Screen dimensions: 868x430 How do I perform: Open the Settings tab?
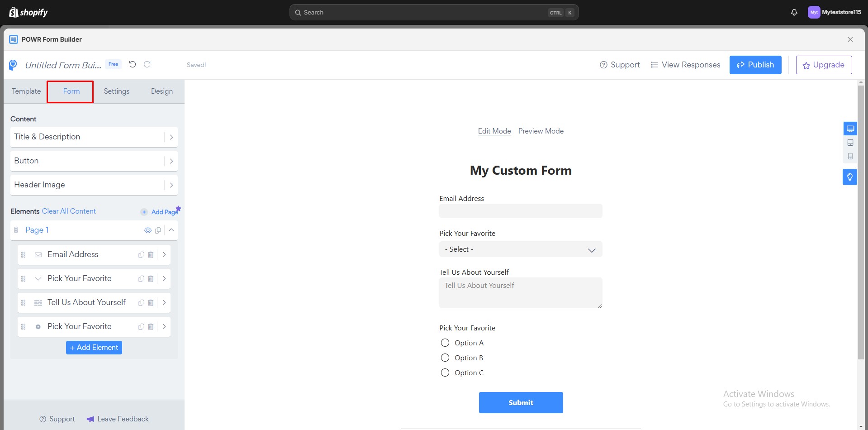[x=116, y=91]
